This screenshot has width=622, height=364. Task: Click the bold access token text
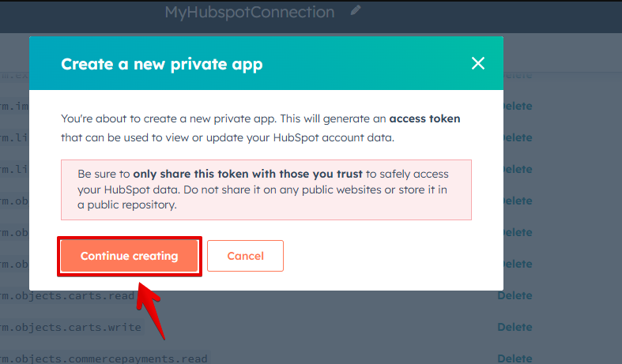(x=424, y=118)
